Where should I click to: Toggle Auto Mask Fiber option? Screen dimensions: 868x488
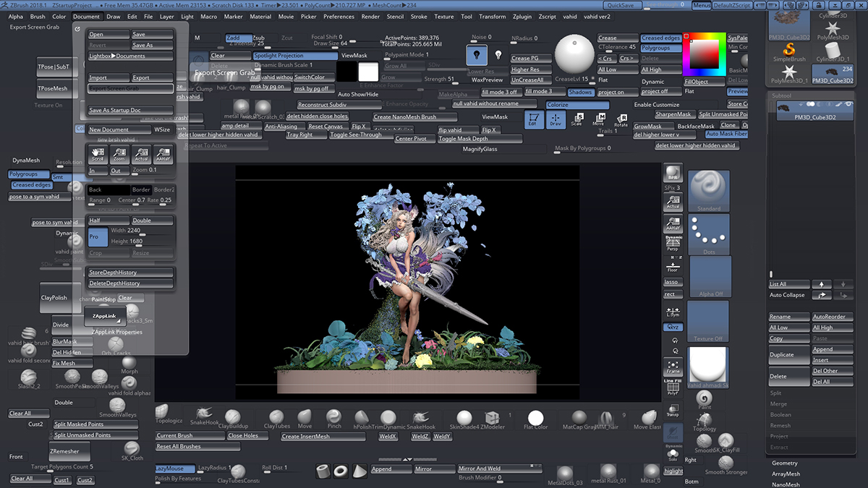(x=726, y=134)
